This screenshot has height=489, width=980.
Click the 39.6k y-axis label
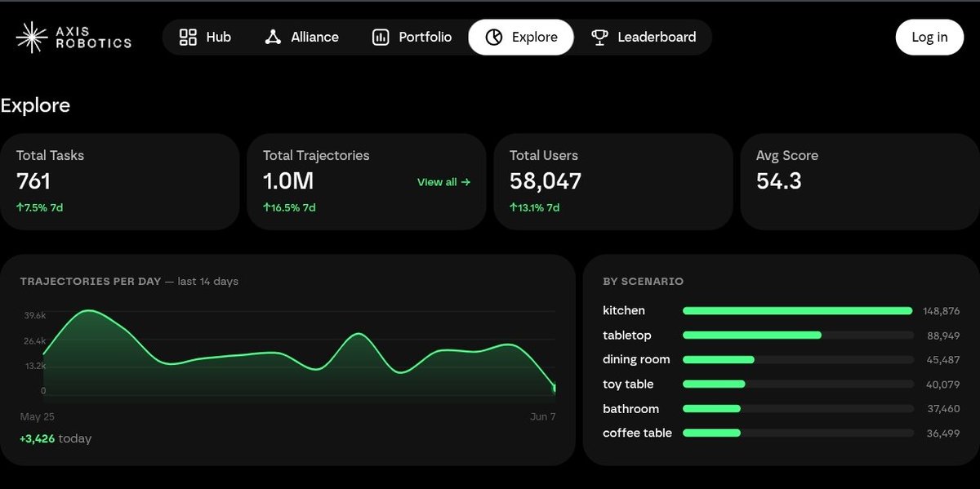[x=35, y=315]
